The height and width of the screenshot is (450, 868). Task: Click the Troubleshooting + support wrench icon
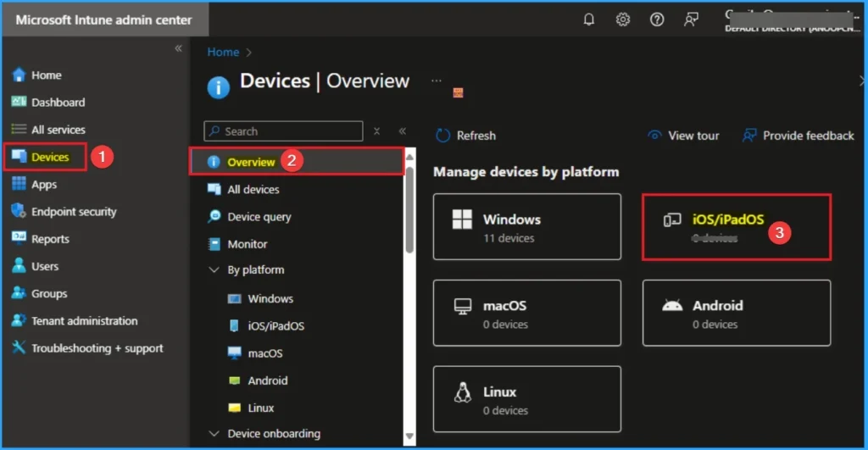(x=19, y=347)
